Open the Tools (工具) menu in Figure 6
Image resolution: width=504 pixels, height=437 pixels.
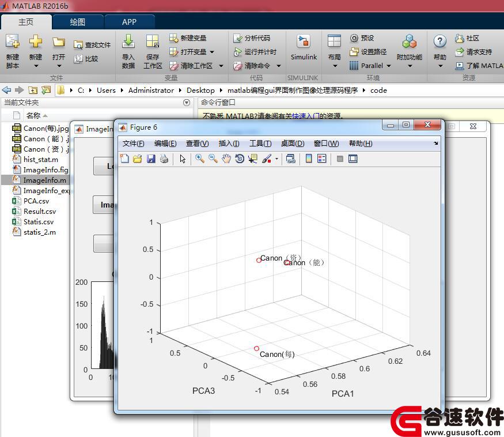click(x=260, y=144)
